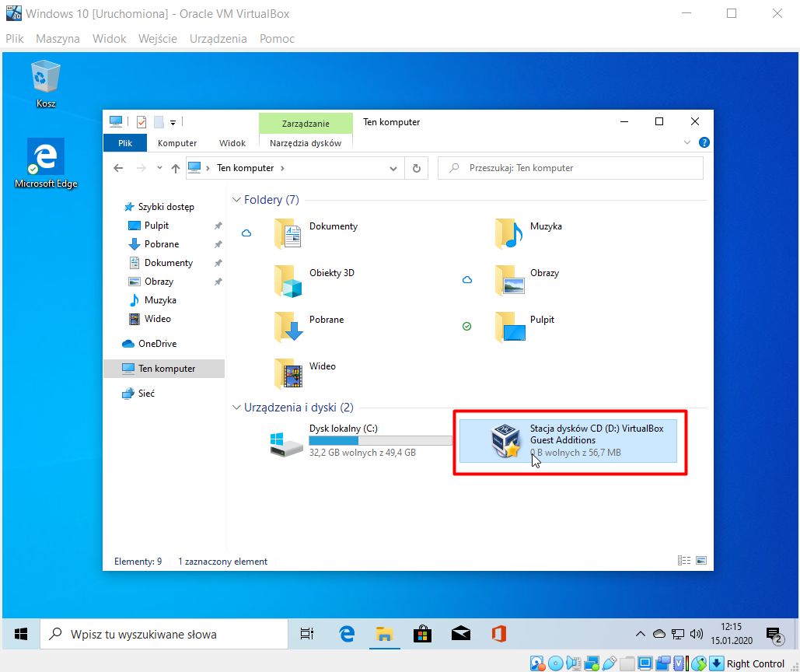Go back using the Back arrow
Image resolution: width=800 pixels, height=672 pixels.
pos(118,168)
